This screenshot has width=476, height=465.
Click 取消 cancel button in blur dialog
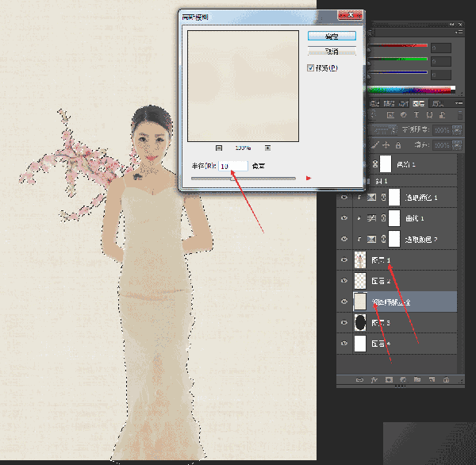pyautogui.click(x=332, y=52)
